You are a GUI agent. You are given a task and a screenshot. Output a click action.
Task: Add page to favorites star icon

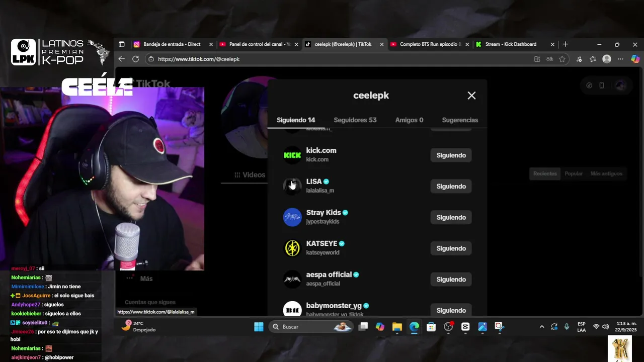tap(562, 59)
